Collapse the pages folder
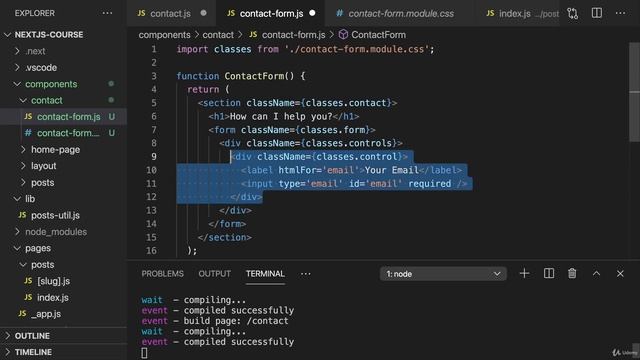Screen dimensions: 640x360 (17, 248)
